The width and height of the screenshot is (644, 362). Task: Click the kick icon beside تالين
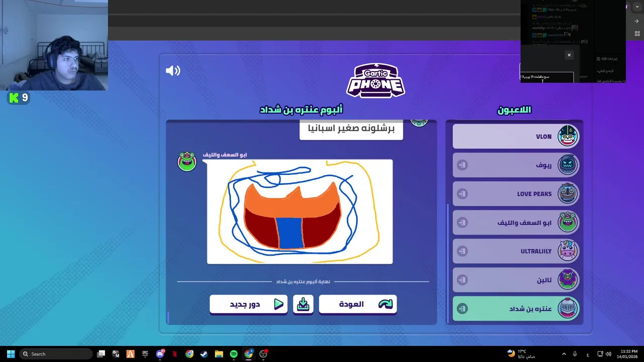coord(462,280)
